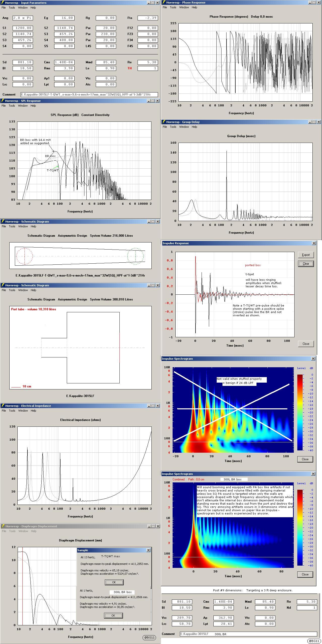Maximize the SPL Response window
This screenshot has height=644, width=322.
[x=153, y=101]
